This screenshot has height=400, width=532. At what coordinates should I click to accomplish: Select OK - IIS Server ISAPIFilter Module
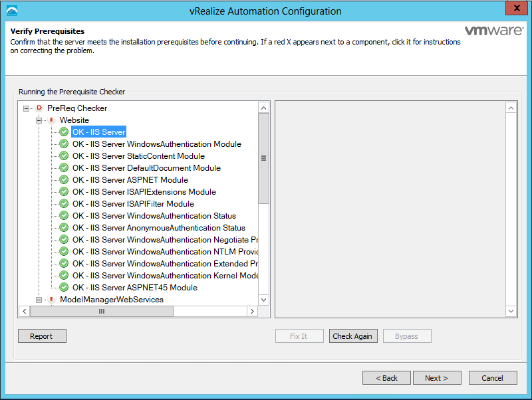133,204
